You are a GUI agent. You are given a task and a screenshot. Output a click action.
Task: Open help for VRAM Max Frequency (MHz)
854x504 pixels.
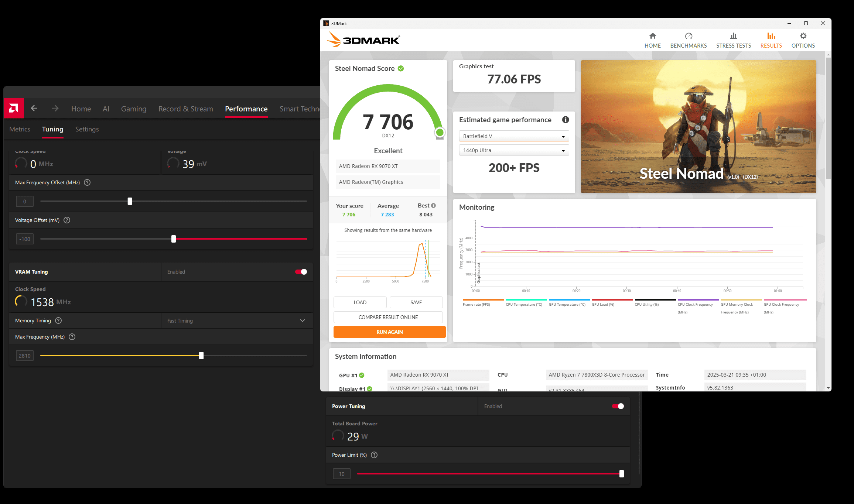point(72,337)
